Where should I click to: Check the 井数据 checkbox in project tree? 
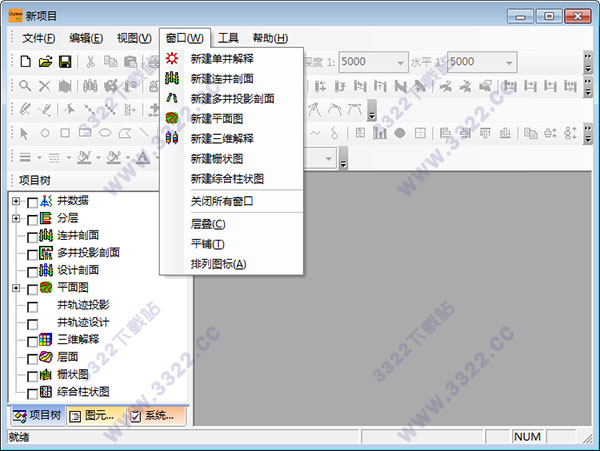(33, 203)
